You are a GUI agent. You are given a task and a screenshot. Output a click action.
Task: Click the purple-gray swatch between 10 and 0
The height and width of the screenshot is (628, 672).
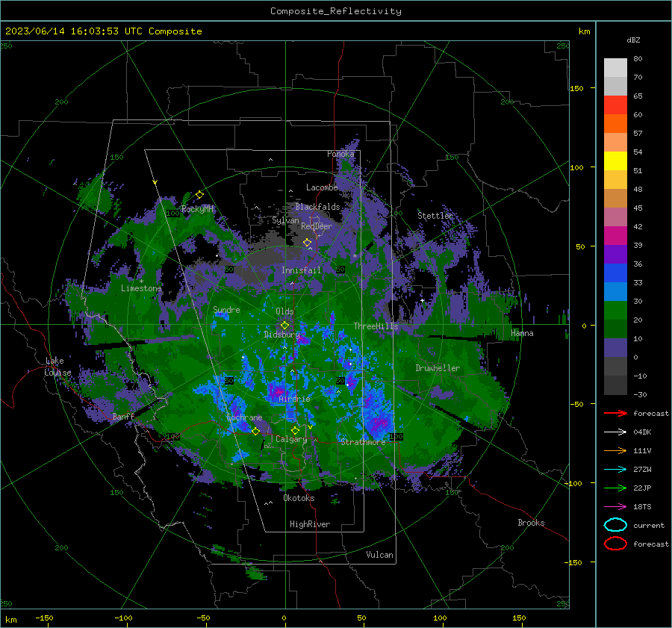(x=615, y=347)
